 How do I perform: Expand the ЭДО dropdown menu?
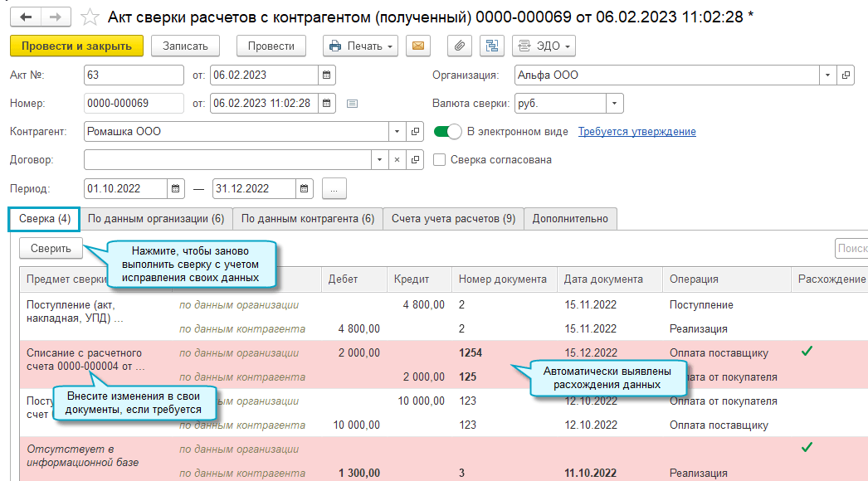(544, 46)
